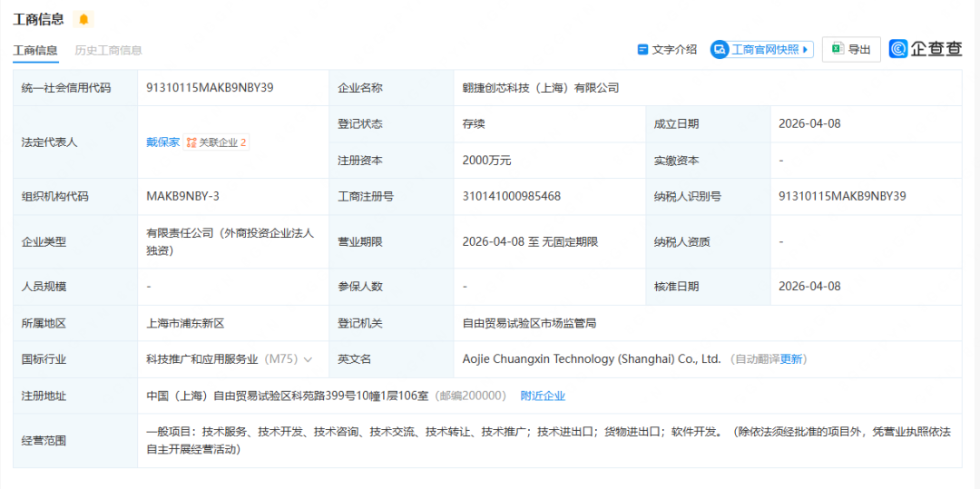Click the 企查查 logo icon
Viewport: 980px width, 489px height.
[899, 49]
